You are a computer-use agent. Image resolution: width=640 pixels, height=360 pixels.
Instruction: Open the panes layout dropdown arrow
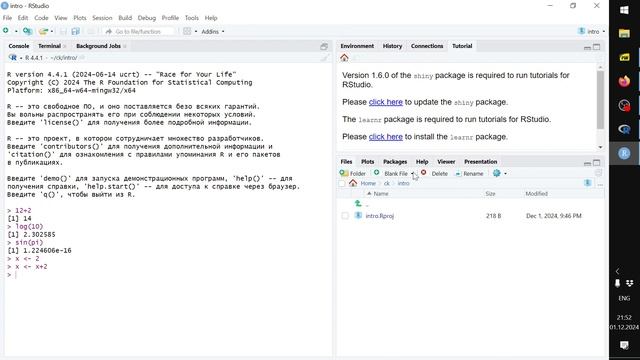click(196, 31)
